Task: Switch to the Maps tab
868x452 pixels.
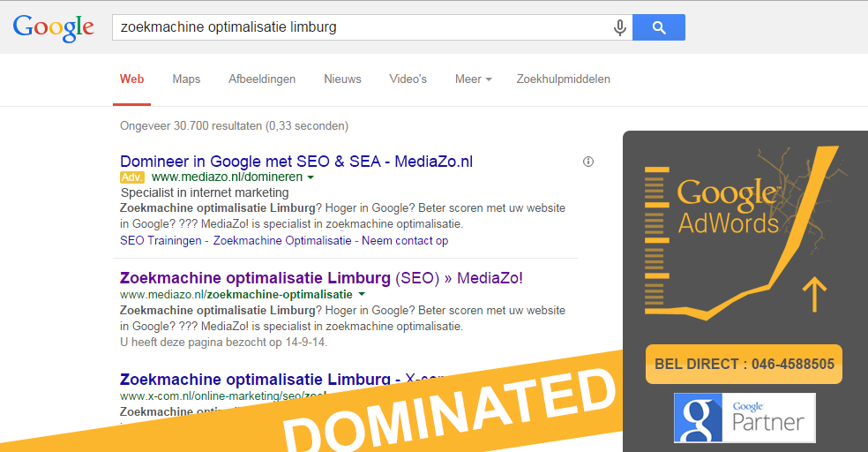Action: coord(186,79)
